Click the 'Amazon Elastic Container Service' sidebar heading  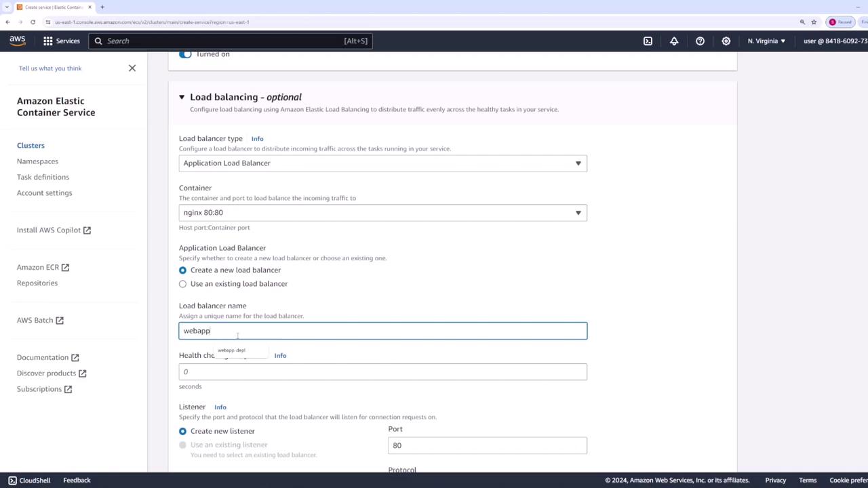(56, 106)
